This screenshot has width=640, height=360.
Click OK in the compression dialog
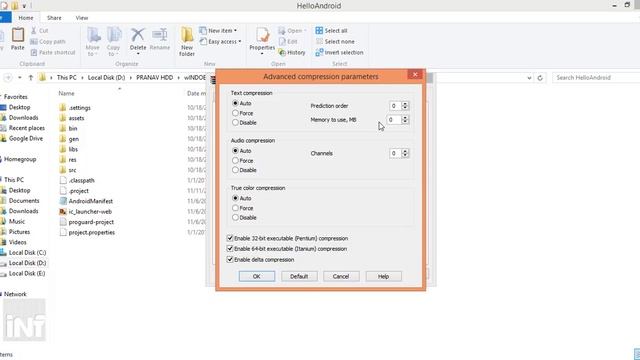point(257,276)
